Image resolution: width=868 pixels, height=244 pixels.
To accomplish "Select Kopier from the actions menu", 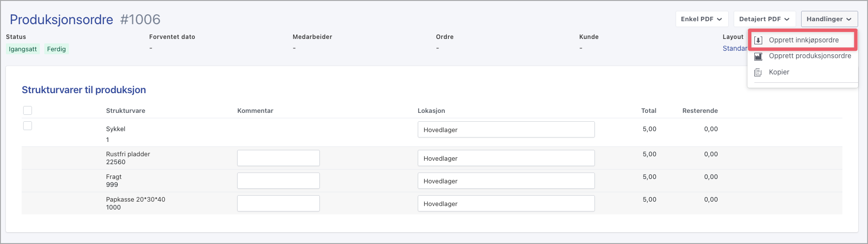I will 779,72.
